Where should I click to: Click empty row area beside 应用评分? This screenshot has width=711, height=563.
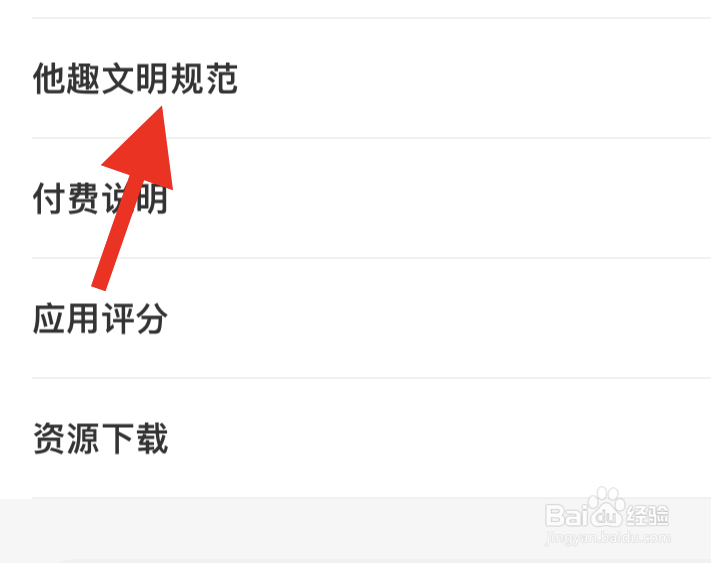click(440, 318)
